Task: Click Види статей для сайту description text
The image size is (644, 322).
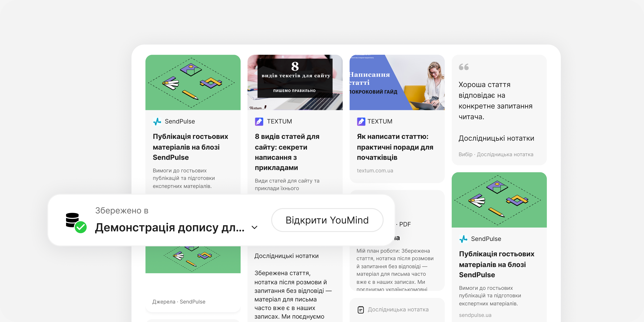Action: tap(287, 184)
